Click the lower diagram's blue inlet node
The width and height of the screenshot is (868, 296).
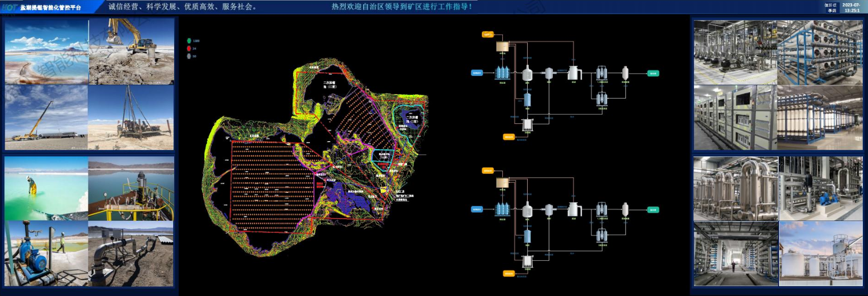[x=477, y=210]
